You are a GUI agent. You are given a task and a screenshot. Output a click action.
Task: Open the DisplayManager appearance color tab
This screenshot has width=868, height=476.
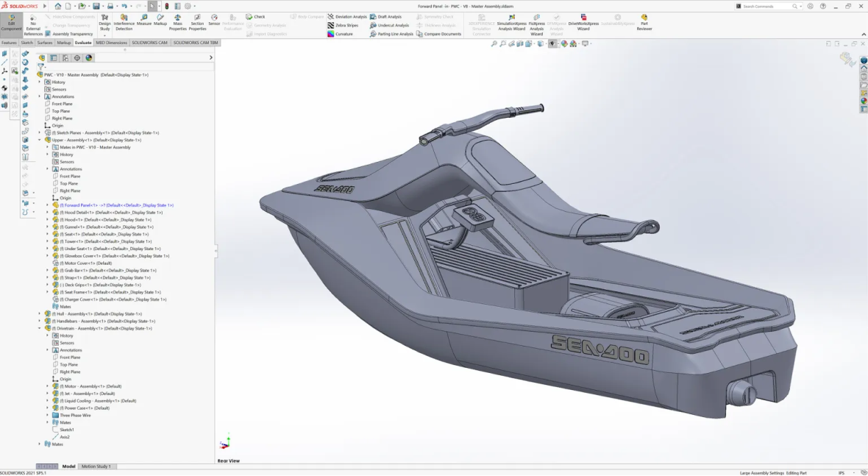89,57
